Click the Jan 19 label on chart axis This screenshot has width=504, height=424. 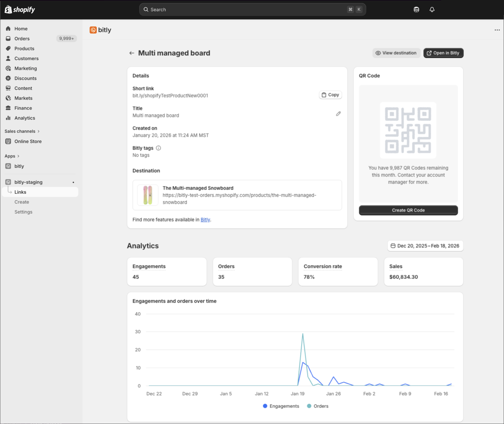297,394
